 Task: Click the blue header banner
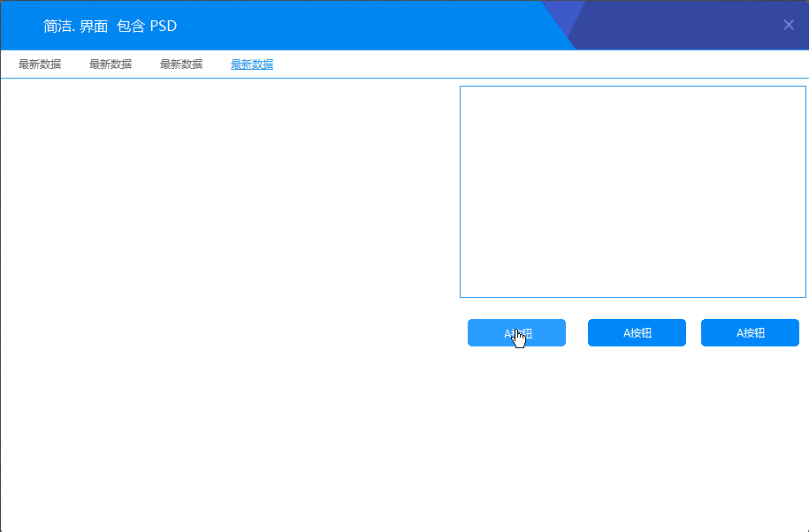[354, 26]
